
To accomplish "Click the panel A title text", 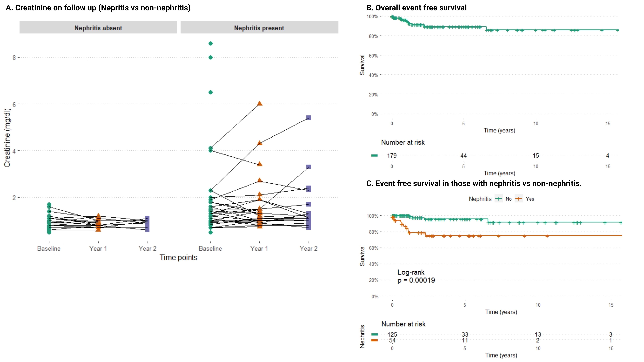I will 98,8.
